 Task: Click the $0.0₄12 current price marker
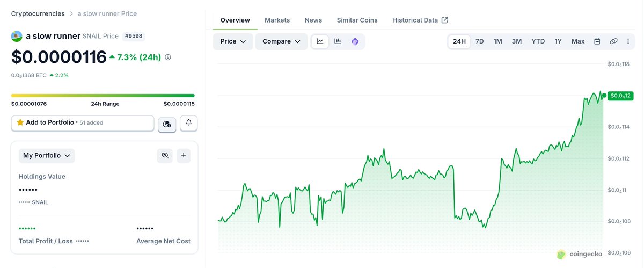(620, 96)
